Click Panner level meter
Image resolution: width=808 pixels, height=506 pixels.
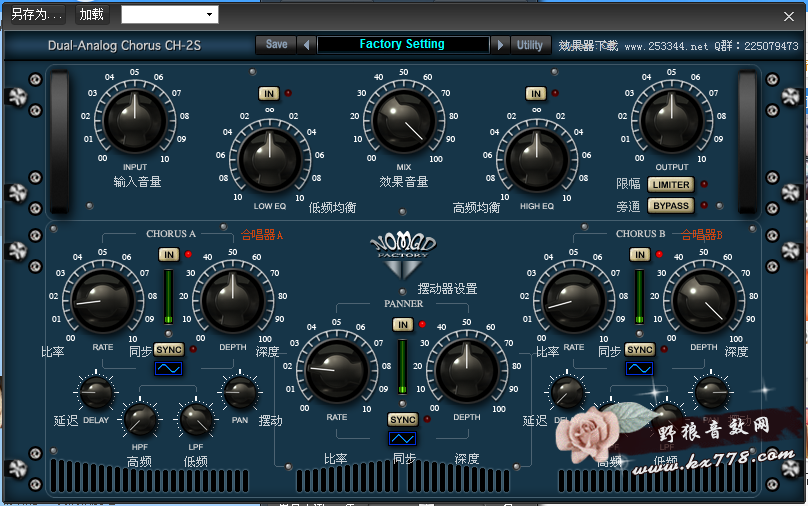tap(402, 367)
